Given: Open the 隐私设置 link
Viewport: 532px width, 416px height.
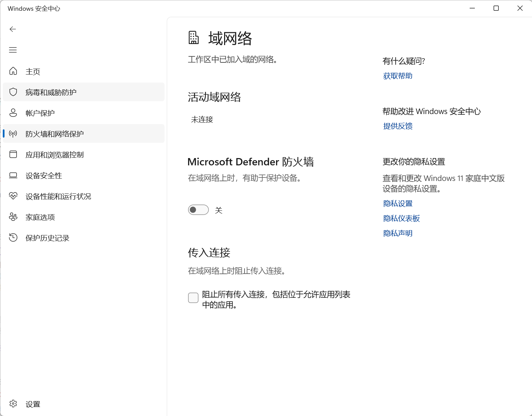Looking at the screenshot, I should point(398,203).
